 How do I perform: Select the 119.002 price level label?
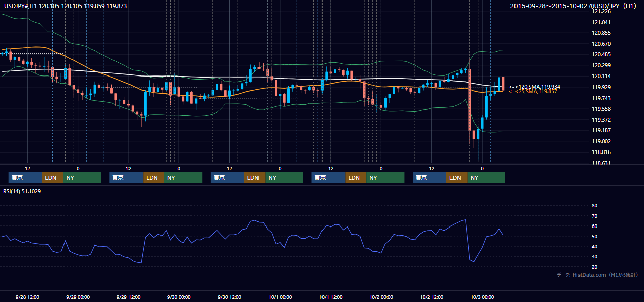(x=602, y=141)
